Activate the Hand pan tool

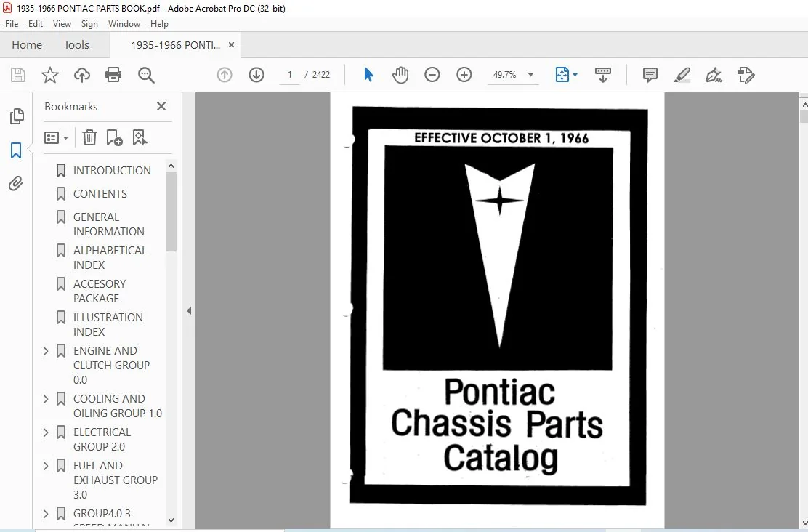[x=400, y=75]
